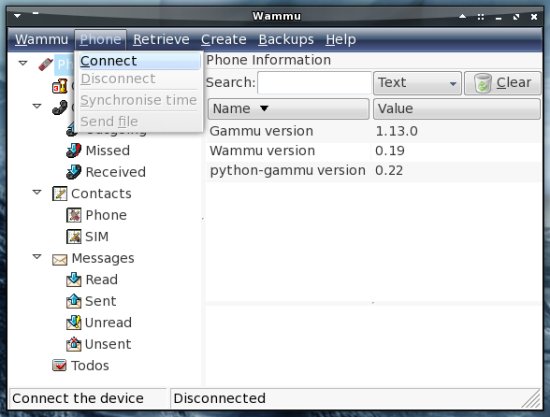The width and height of the screenshot is (550, 417).
Task: Click the Received calls icon
Action: [74, 172]
